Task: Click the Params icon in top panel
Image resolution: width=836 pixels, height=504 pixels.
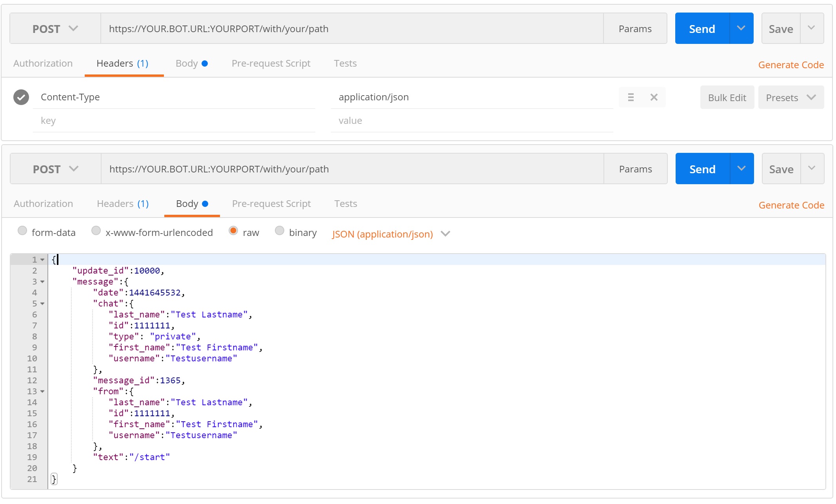Action: [635, 28]
